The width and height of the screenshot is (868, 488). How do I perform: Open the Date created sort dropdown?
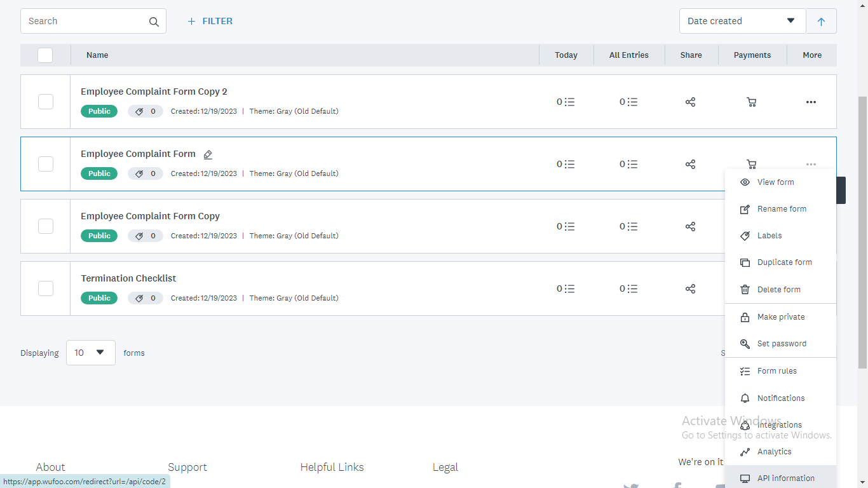[x=742, y=21]
